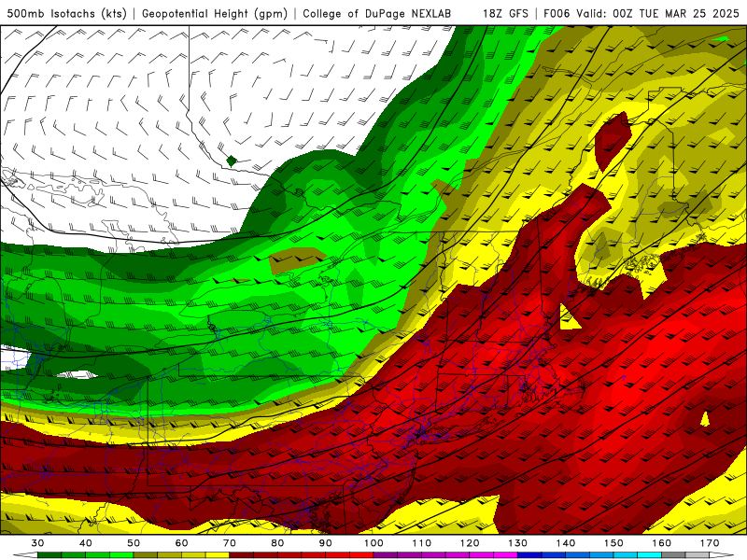The image size is (747, 560).
Task: Select the bright yellow swatch ending at 70
Action: point(218,555)
